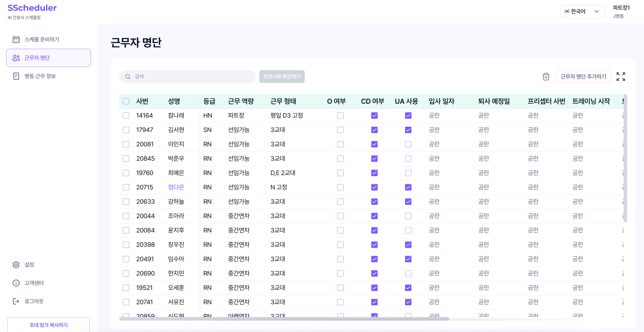Image resolution: width=644 pixels, height=332 pixels.
Task: Click the Korean flag icon
Action: [x=567, y=11]
